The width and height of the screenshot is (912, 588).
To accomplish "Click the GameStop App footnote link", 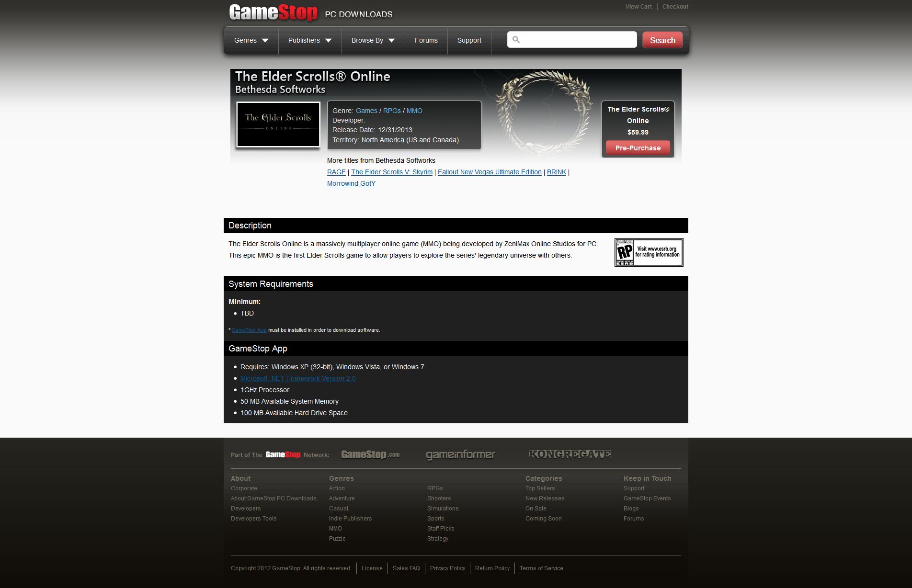I will pos(249,330).
